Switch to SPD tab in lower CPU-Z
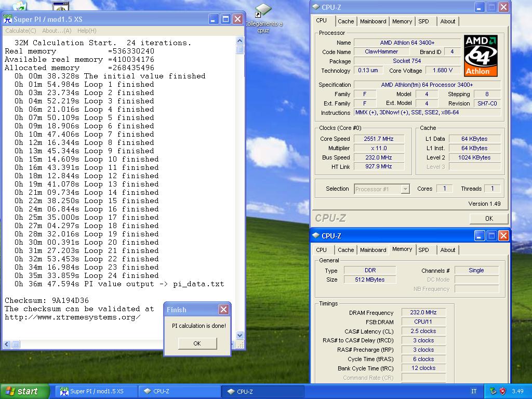 (423, 250)
